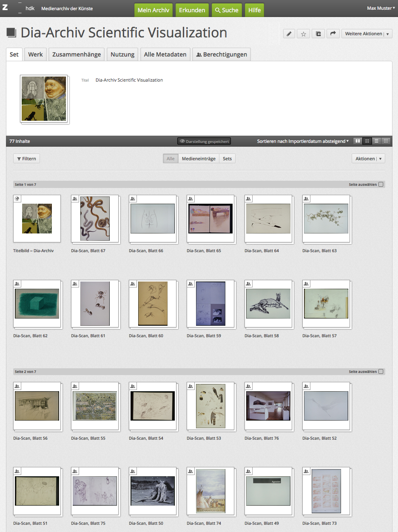The image size is (398, 532).
Task: Click the 'Darstellung gespeichert' button
Action: [x=204, y=141]
